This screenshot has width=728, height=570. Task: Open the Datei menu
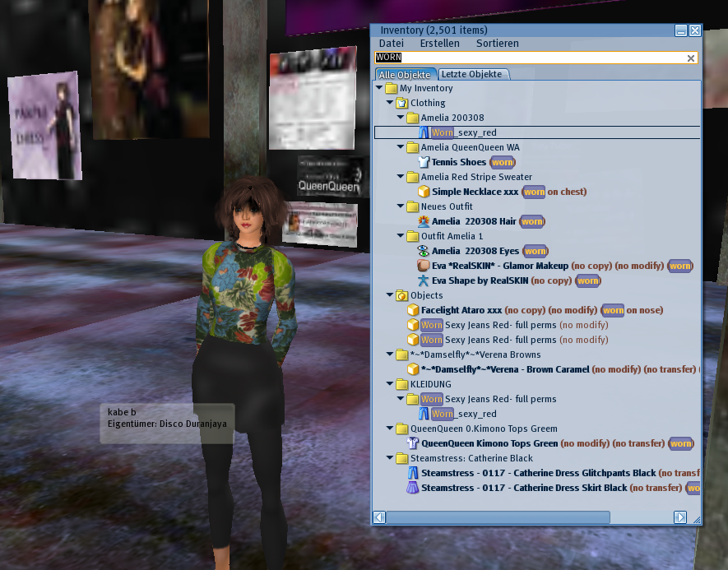tap(392, 43)
